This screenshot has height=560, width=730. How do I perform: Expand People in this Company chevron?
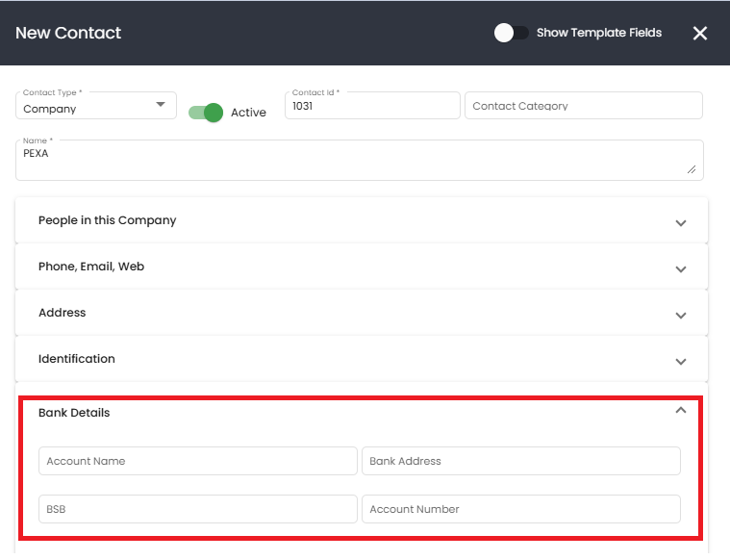pyautogui.click(x=681, y=223)
